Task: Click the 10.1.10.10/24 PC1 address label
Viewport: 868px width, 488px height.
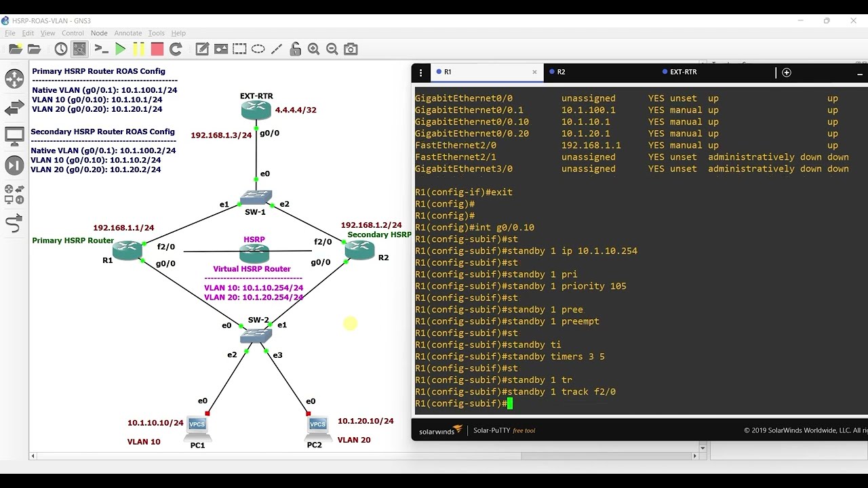Action: (155, 423)
